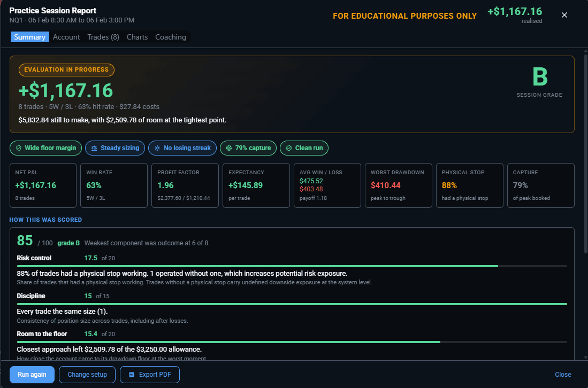Click the How This Was Scored heading
Image resolution: width=588 pixels, height=388 pixels.
[46, 220]
